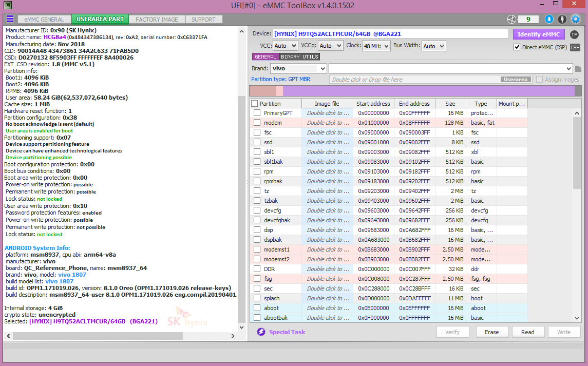Open the hamburger main menu icon
Viewport: 588px width, 366px height.
[x=10, y=19]
